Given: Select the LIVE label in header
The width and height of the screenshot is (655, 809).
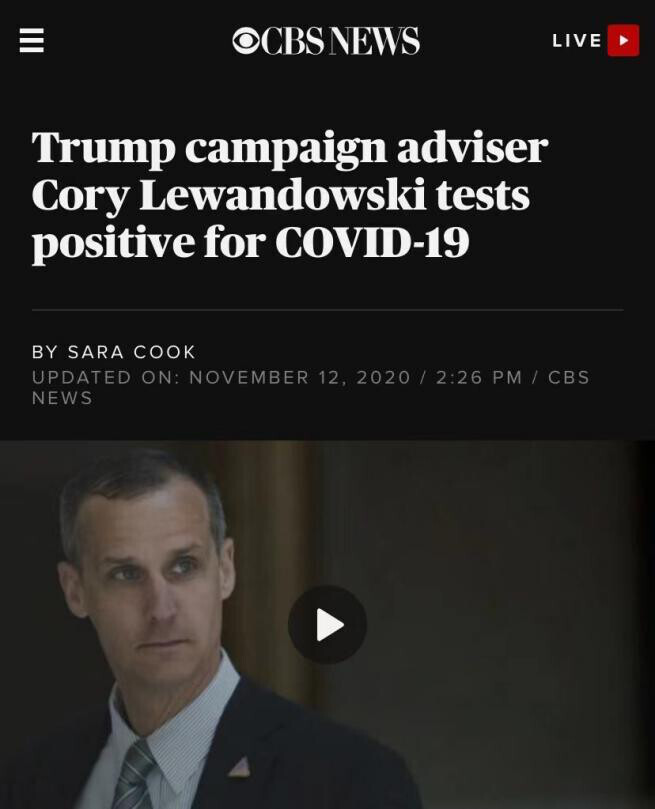Looking at the screenshot, I should (577, 41).
